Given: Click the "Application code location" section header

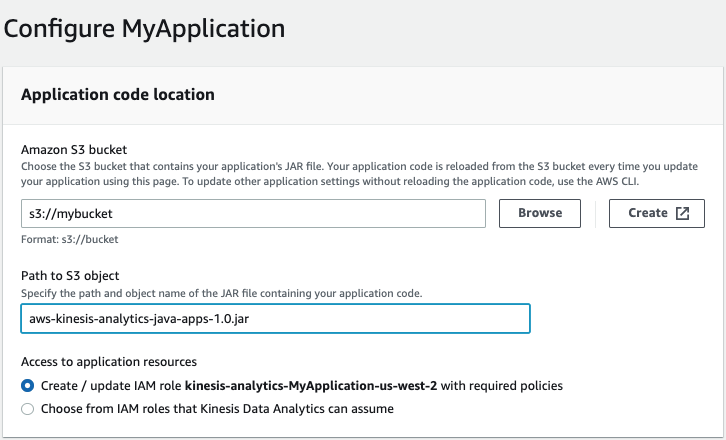Looking at the screenshot, I should coord(117,95).
